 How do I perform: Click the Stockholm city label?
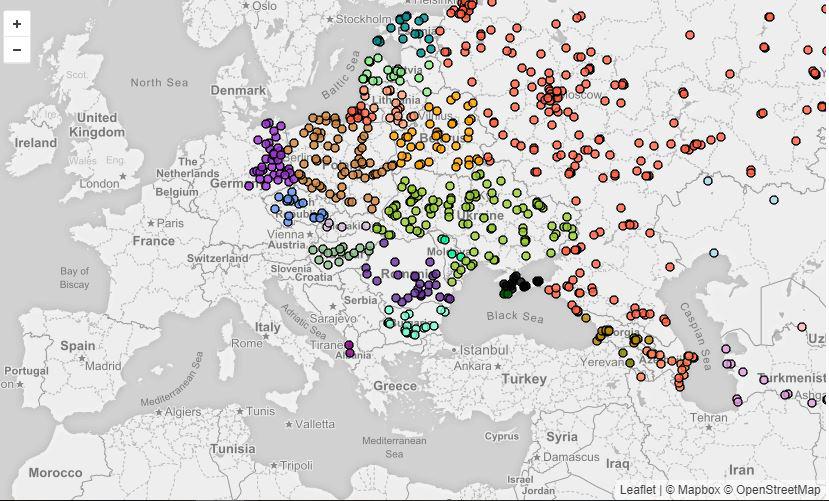click(x=364, y=20)
